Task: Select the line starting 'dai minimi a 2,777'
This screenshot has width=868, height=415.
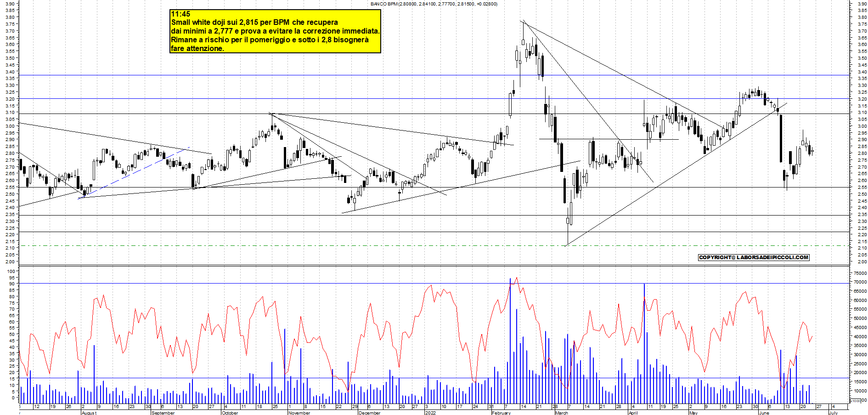Action: 275,31
